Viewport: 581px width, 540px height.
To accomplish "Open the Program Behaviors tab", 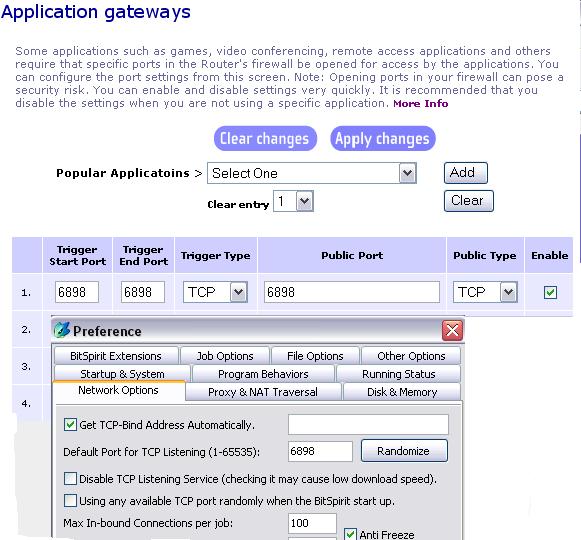I will coord(263,374).
